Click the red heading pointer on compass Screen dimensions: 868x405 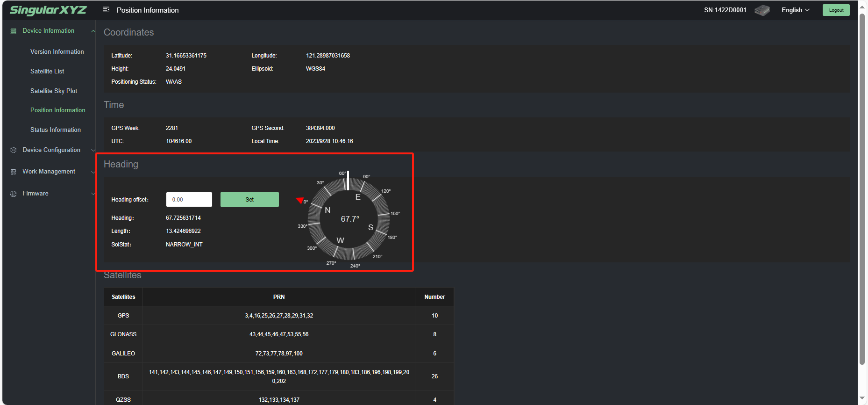point(300,201)
